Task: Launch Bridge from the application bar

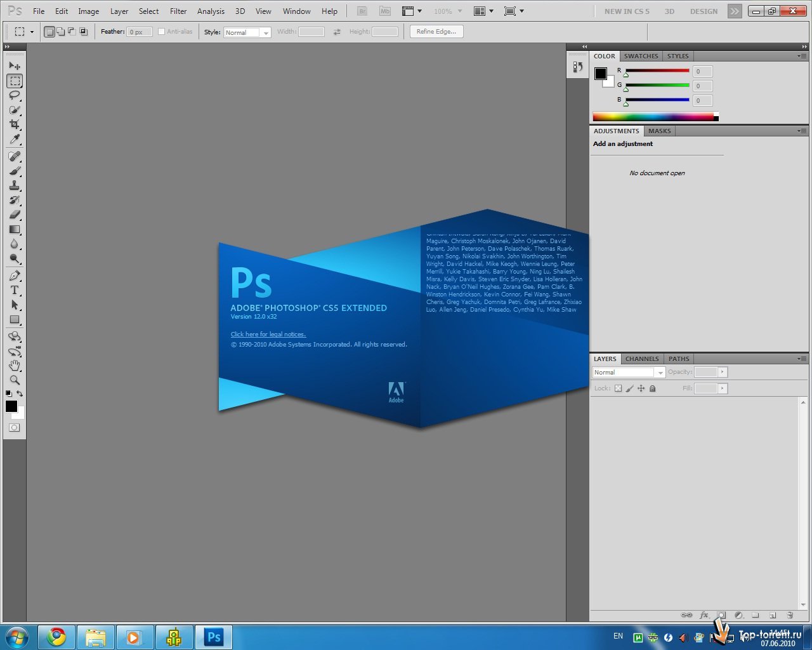Action: [x=362, y=11]
